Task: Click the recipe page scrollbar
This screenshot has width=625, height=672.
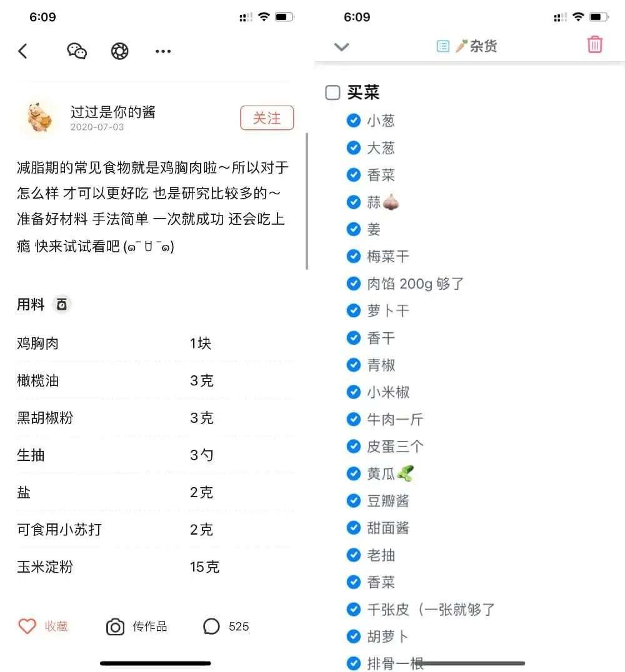Action: 307,201
